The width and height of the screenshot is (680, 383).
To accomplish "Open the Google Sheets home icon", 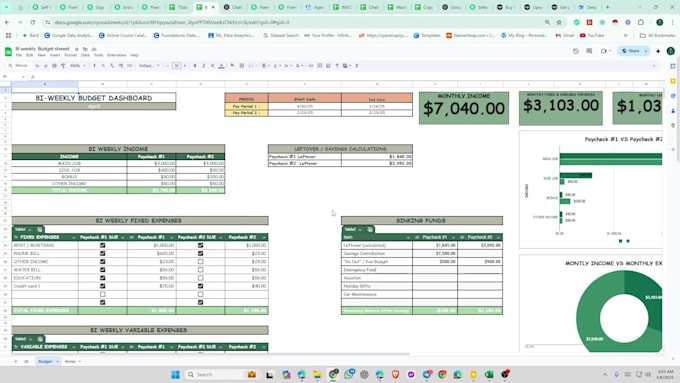I will tap(8, 52).
